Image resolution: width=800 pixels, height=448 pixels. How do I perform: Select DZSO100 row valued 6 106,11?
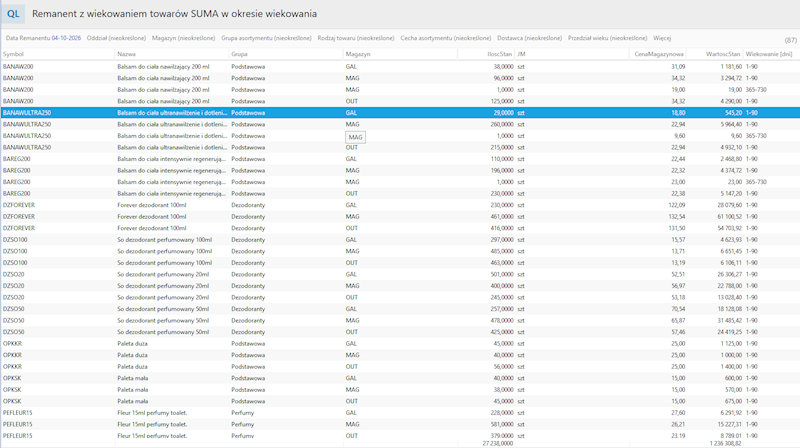(x=400, y=263)
